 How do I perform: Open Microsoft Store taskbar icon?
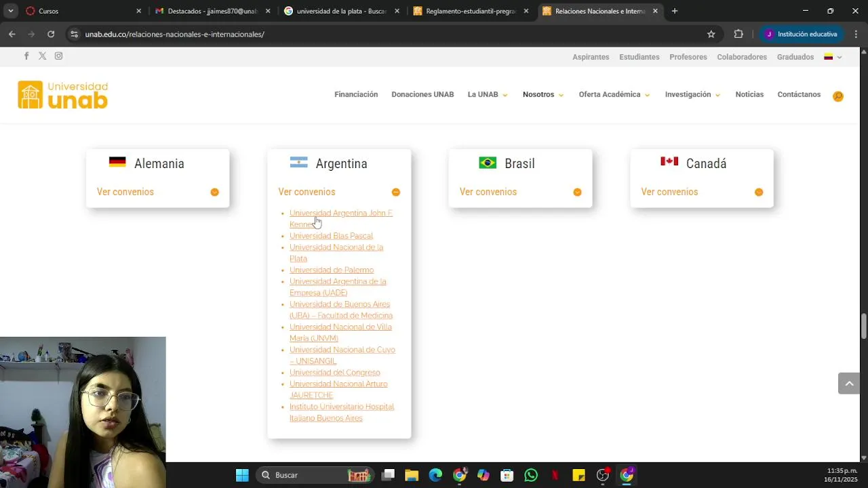[507, 475]
